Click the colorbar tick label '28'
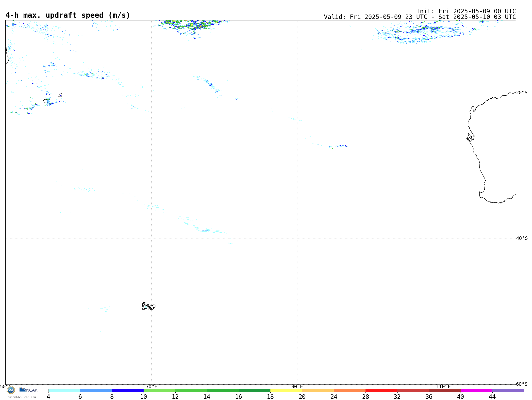The width and height of the screenshot is (532, 400). (x=366, y=397)
